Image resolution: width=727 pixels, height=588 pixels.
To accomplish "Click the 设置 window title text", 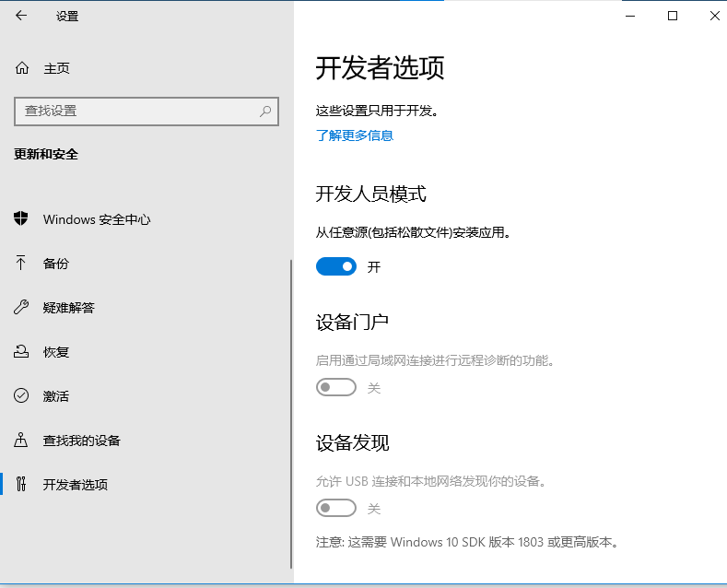I will [x=67, y=17].
